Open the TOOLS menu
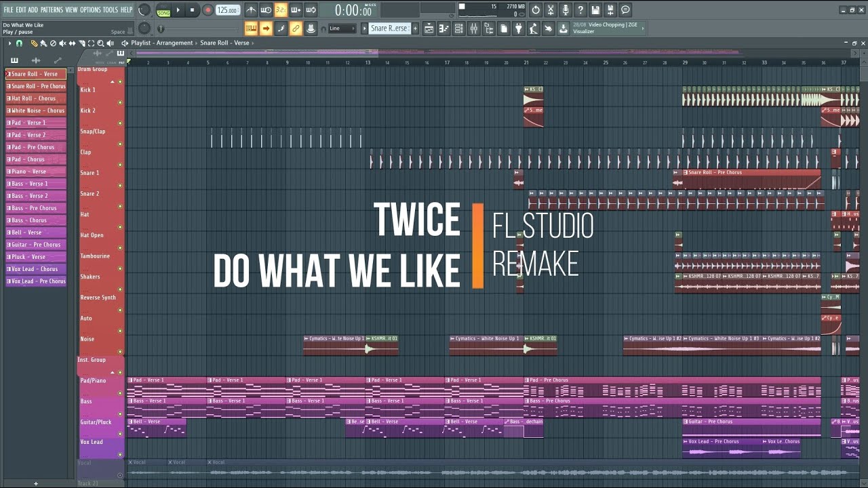The width and height of the screenshot is (868, 488). click(x=110, y=9)
